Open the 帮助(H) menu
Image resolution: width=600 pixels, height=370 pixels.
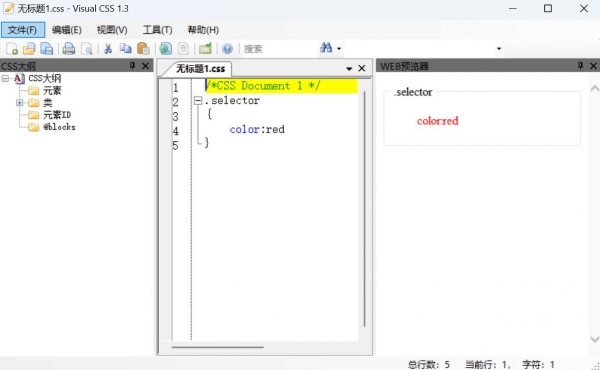203,30
